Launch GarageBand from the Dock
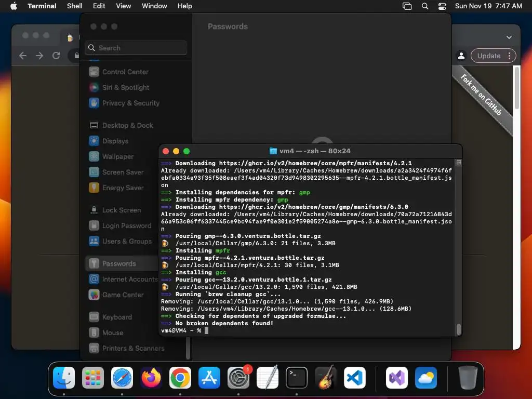 (326, 378)
